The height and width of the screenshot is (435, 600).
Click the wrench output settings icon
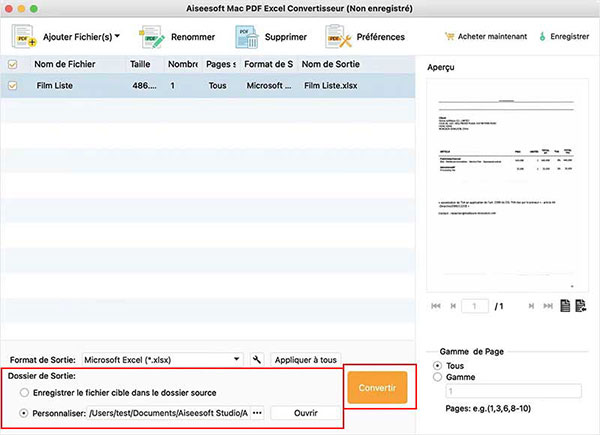[x=257, y=360]
